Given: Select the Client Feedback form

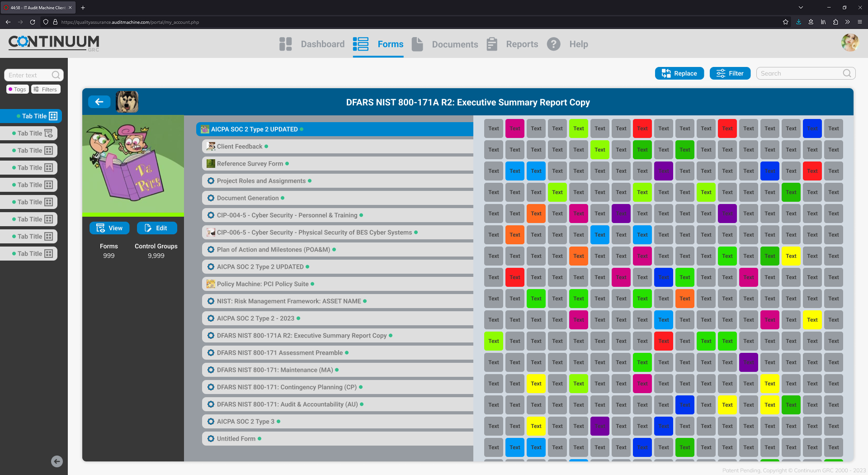Looking at the screenshot, I should (x=240, y=147).
